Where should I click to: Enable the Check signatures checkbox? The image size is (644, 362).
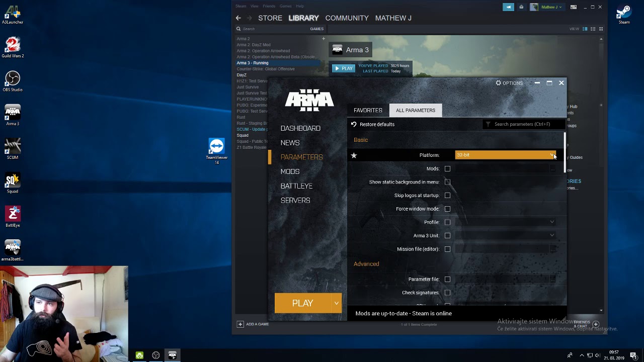[447, 293]
